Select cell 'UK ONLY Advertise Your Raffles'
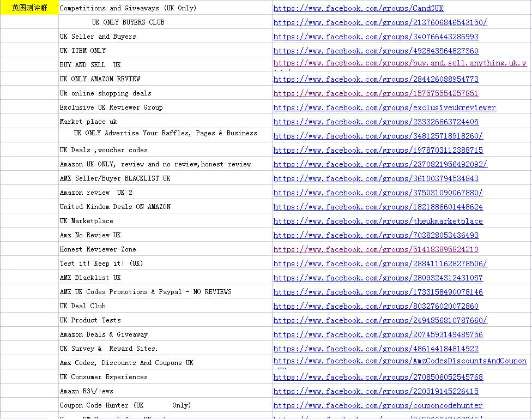 (x=165, y=135)
